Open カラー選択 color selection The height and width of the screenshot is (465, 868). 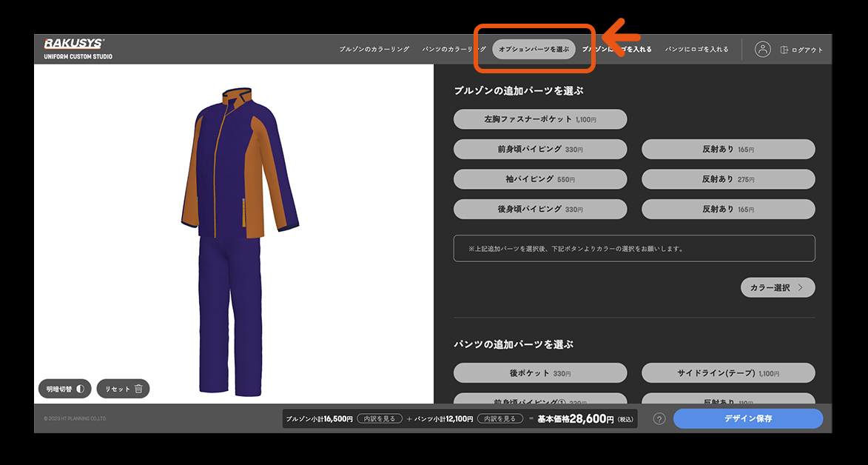pos(777,288)
